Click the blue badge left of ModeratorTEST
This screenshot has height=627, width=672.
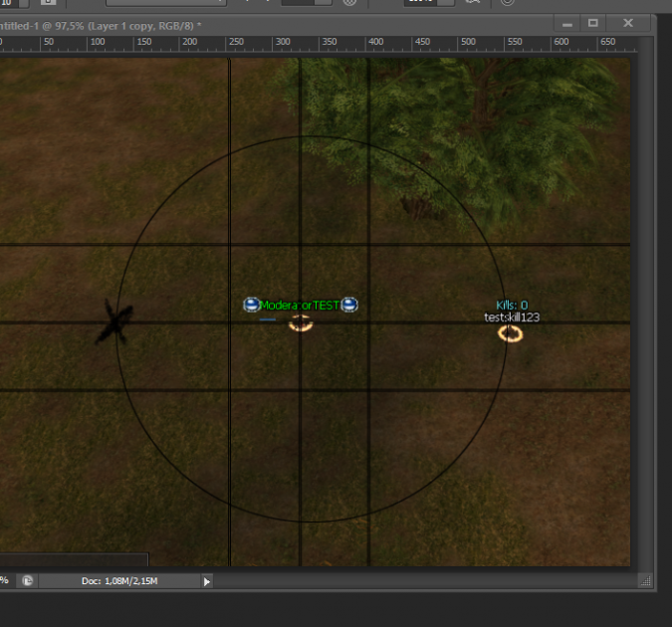pyautogui.click(x=252, y=305)
